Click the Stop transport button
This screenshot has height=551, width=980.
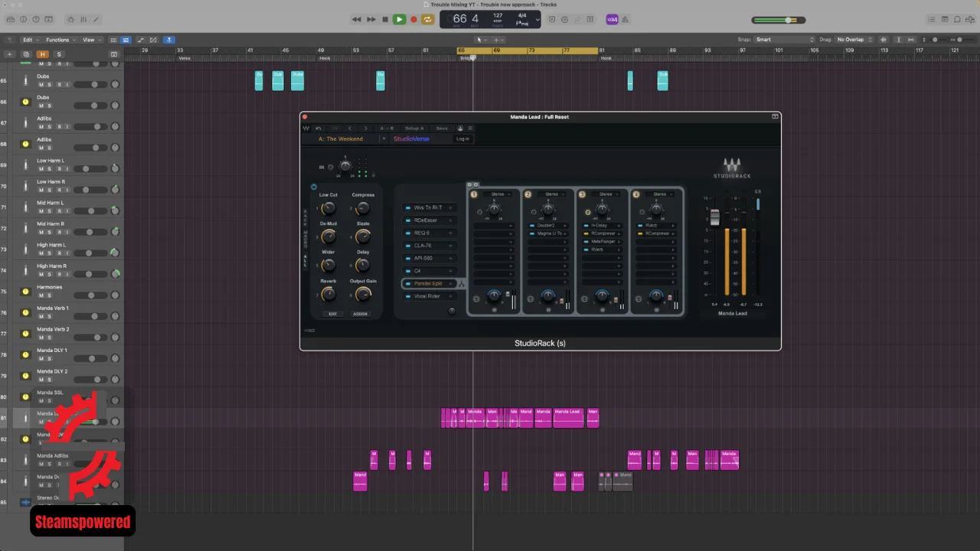point(385,19)
